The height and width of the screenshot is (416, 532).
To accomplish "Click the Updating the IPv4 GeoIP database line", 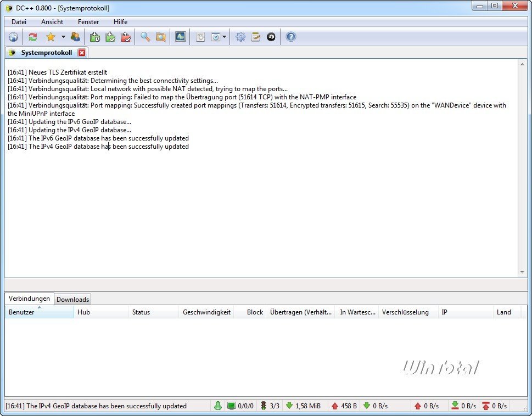I will click(69, 130).
